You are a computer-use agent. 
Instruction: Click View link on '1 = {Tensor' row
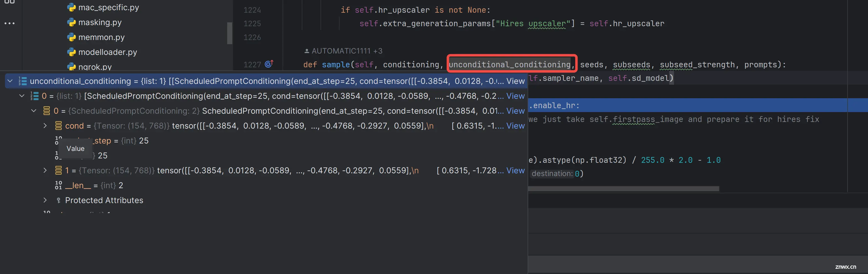515,170
